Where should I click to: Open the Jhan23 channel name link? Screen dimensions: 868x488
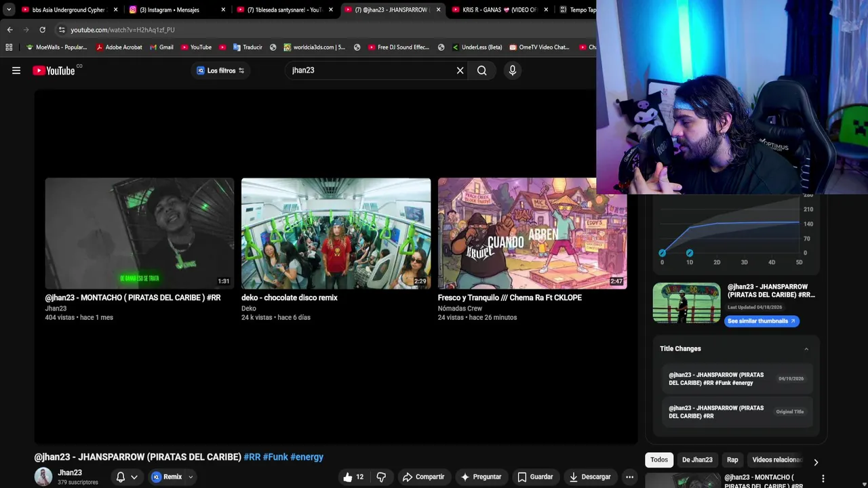[70, 472]
